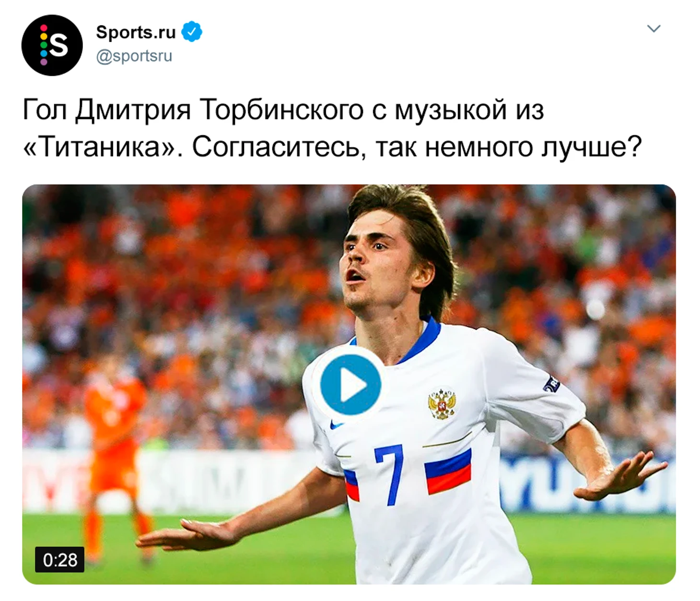Open the Sports.ru profile avatar
Screen dimensions: 700x601
[52, 45]
